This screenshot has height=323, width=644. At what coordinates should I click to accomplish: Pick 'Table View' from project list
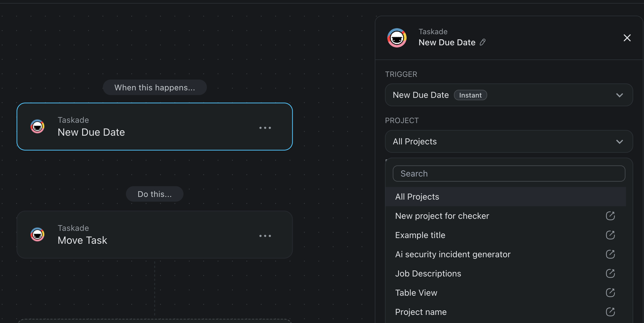[x=506, y=293]
